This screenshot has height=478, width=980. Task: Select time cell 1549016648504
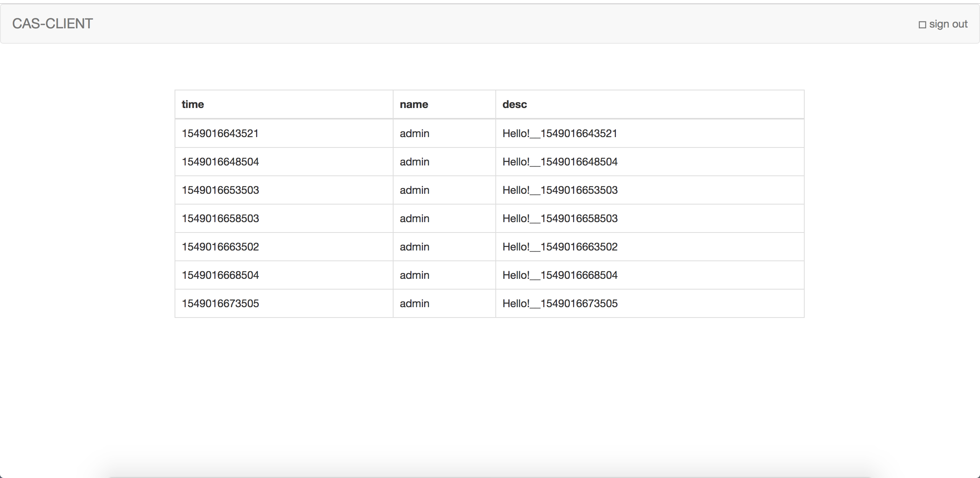(x=220, y=162)
